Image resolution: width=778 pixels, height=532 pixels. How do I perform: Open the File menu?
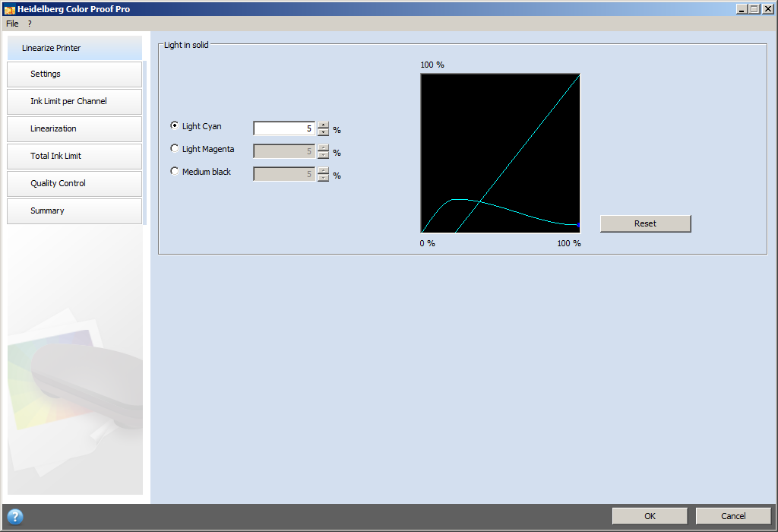tap(12, 24)
